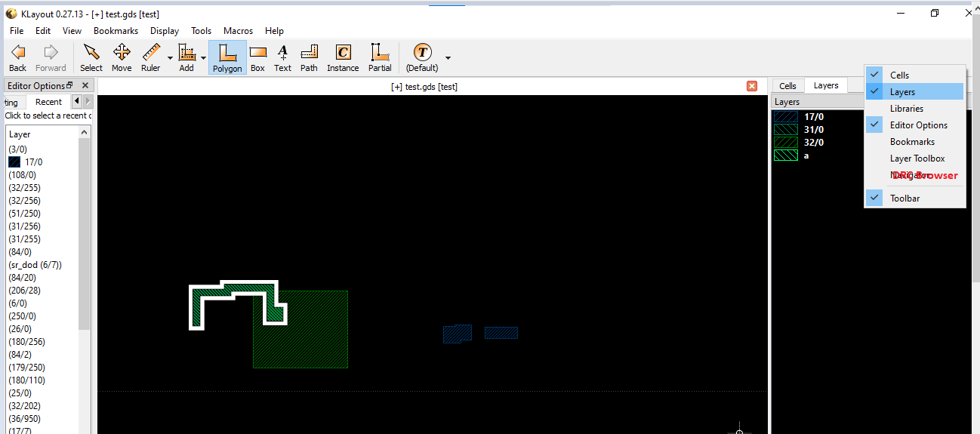Pick the Path drawing tool
Screen dimensions: 980x434
(309, 57)
